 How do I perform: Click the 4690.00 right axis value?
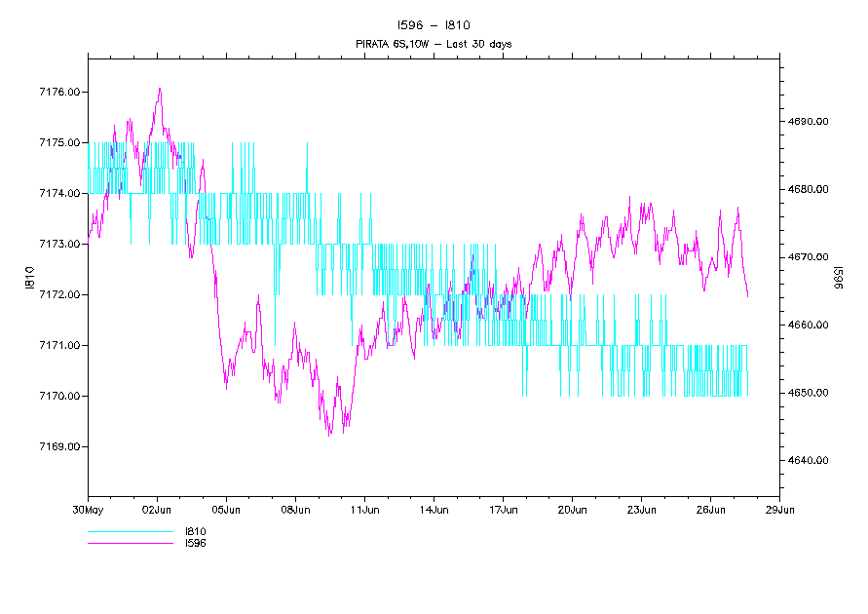(809, 122)
